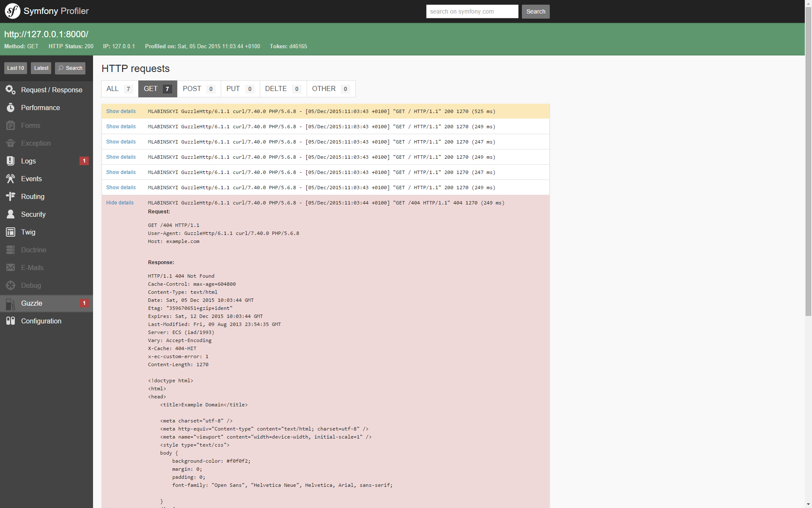This screenshot has height=508, width=812.
Task: Open Request / Response gear icon
Action: [x=11, y=90]
